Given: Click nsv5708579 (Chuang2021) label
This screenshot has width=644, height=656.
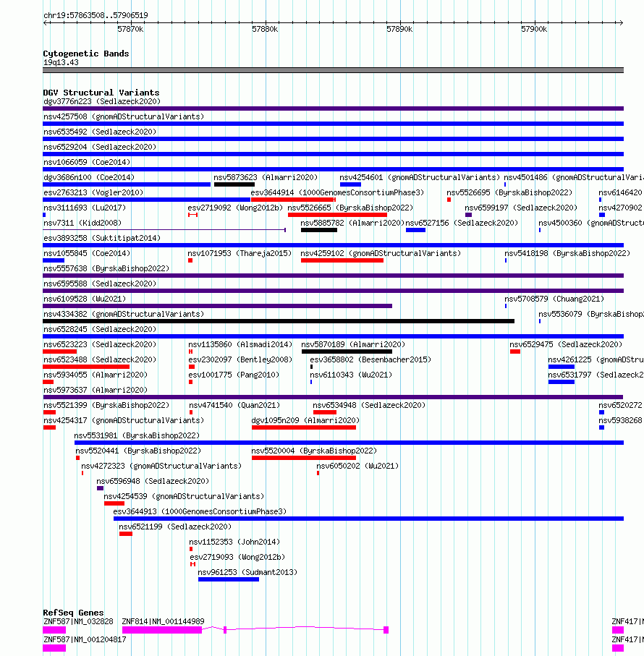Looking at the screenshot, I should point(554,299).
